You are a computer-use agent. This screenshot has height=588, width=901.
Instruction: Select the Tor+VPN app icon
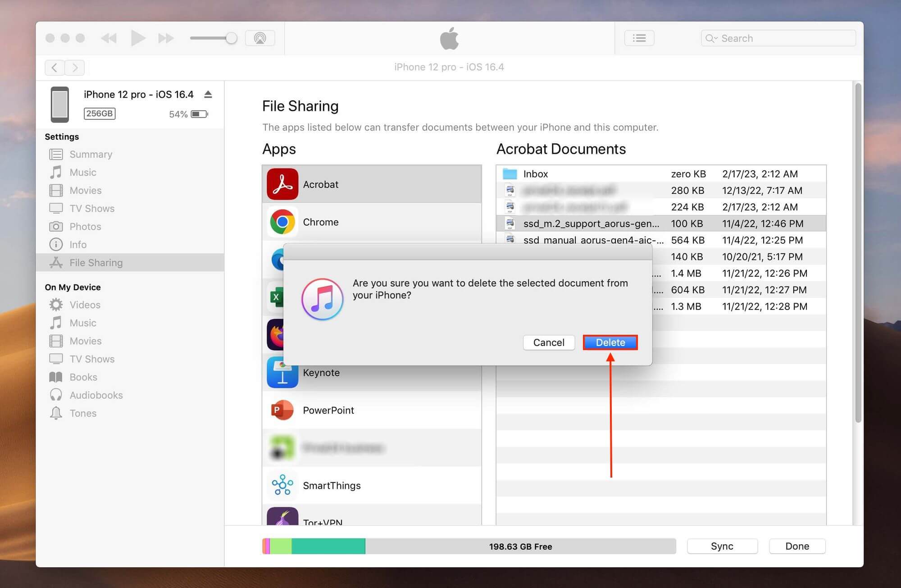pos(282,516)
